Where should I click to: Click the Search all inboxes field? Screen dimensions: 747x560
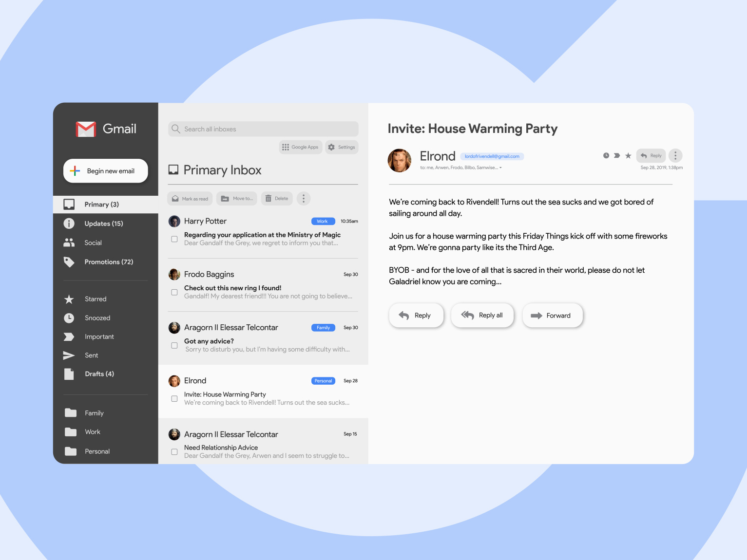point(263,129)
